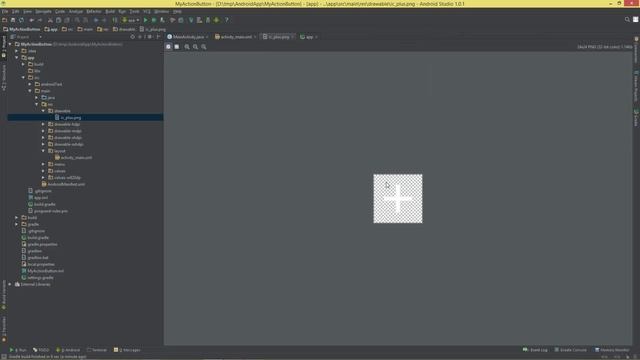Image resolution: width=640 pixels, height=360 pixels.
Task: Open the Memory Monitor button
Action: (x=611, y=350)
